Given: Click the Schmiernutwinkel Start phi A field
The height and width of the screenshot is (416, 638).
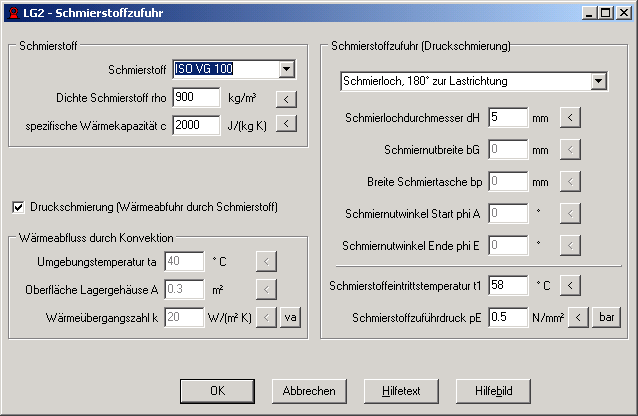Looking at the screenshot, I should click(x=508, y=213).
